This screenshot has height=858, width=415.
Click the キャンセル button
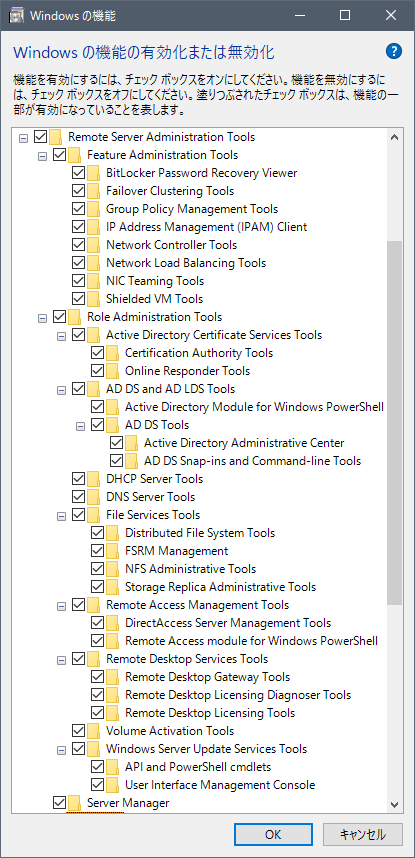(362, 834)
